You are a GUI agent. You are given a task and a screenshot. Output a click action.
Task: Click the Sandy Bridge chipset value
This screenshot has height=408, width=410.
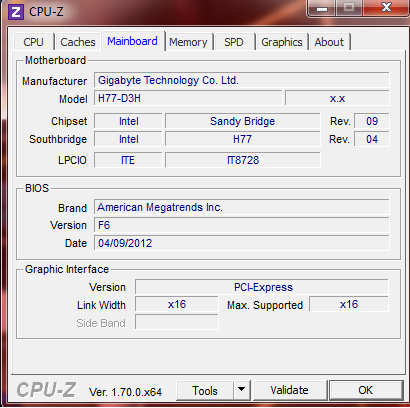click(243, 121)
